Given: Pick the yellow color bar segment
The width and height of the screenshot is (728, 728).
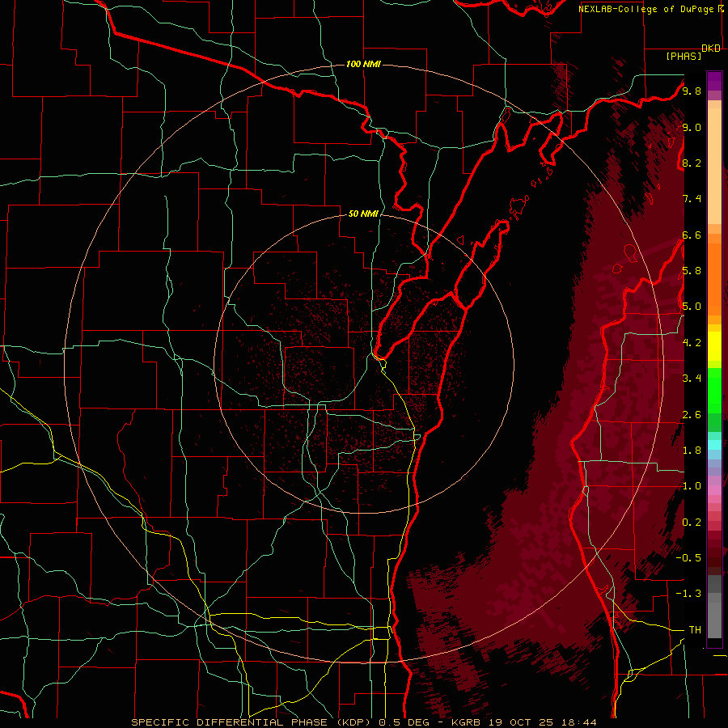Looking at the screenshot, I should 714,346.
